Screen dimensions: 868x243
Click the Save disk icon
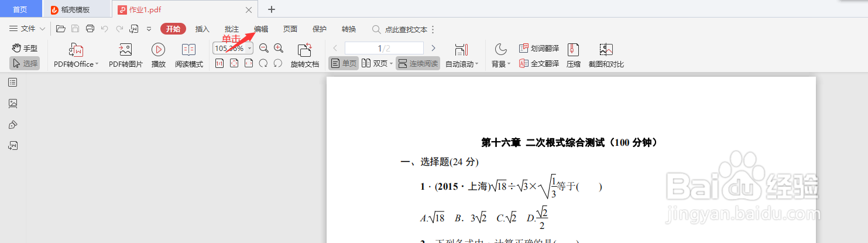(x=75, y=29)
